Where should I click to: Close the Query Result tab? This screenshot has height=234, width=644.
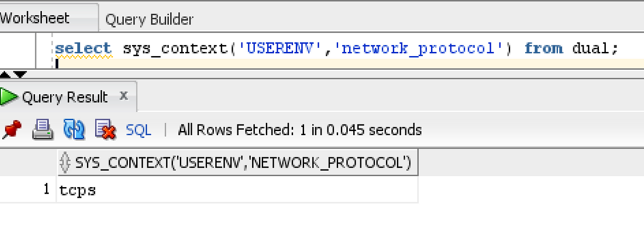tap(123, 96)
